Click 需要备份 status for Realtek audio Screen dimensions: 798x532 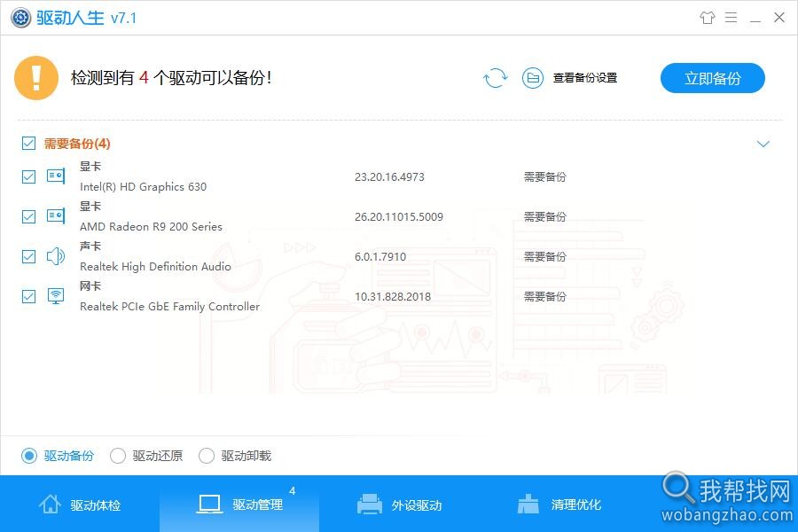(545, 256)
